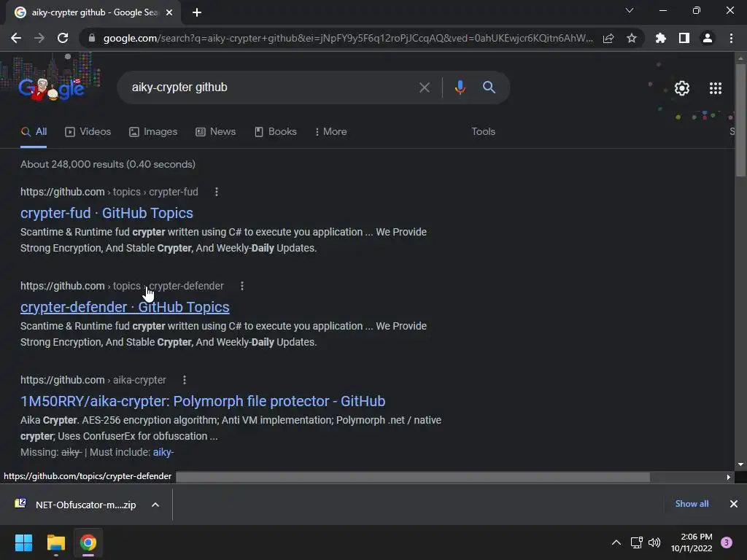Click the Must include aiky- link
Screen dimensions: 747x560
click(163, 452)
